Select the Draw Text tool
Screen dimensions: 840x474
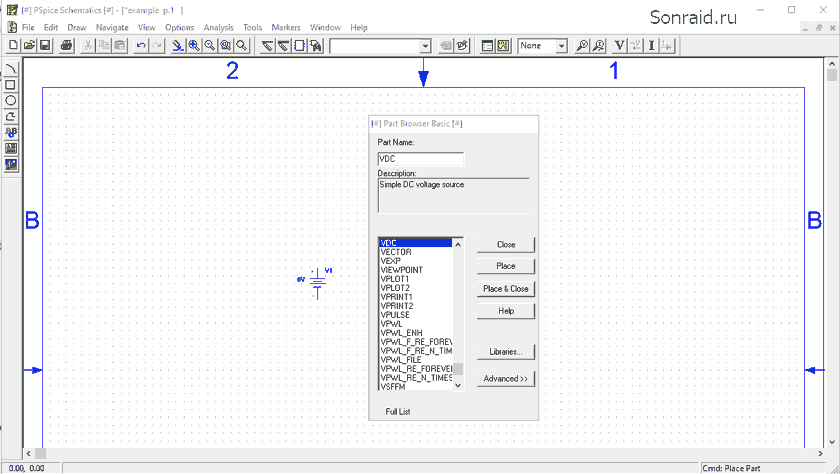[x=11, y=132]
